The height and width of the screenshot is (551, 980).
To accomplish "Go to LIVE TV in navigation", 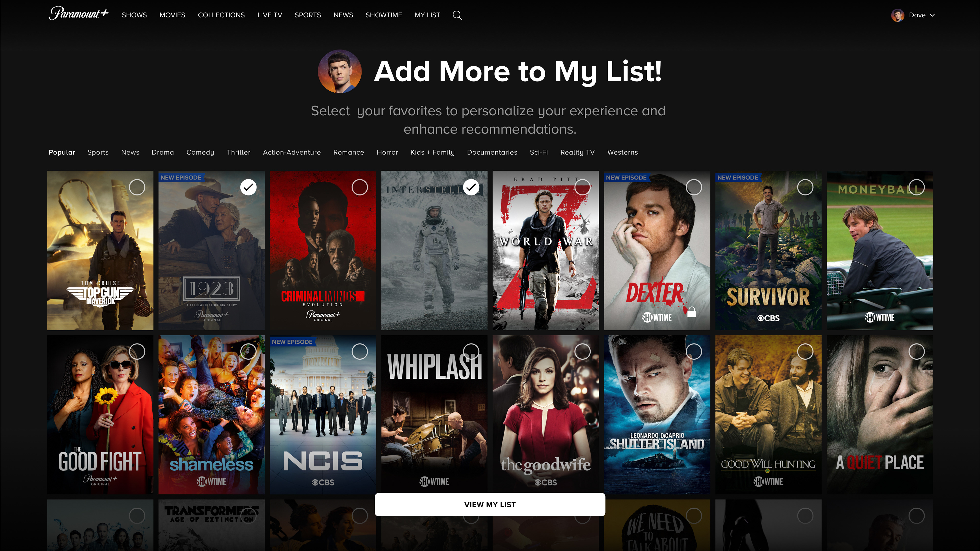I will pyautogui.click(x=269, y=15).
